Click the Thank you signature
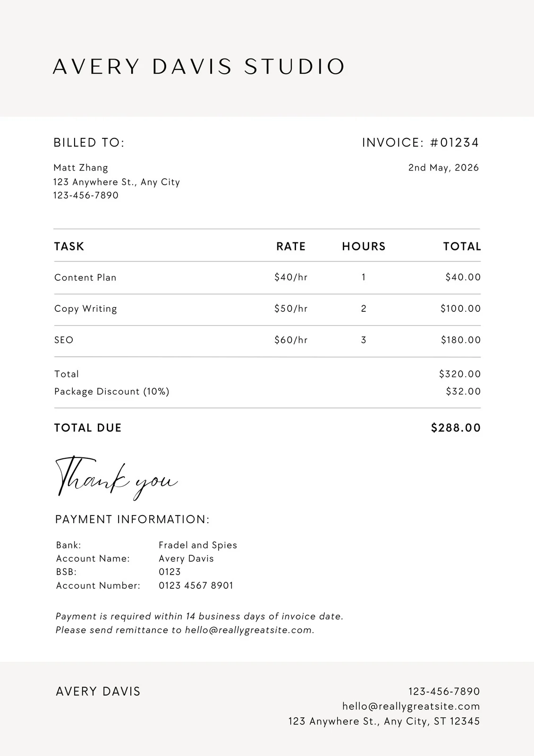The width and height of the screenshot is (534, 756). [x=116, y=478]
